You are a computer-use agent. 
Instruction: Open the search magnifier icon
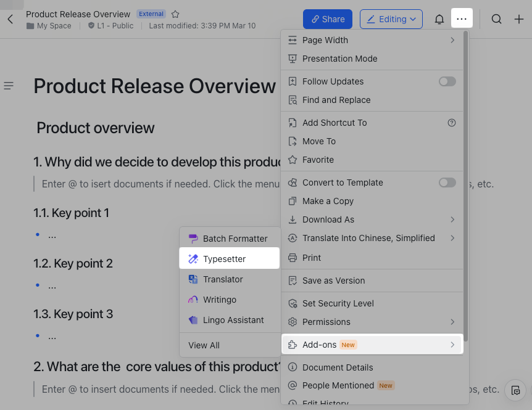coord(496,19)
